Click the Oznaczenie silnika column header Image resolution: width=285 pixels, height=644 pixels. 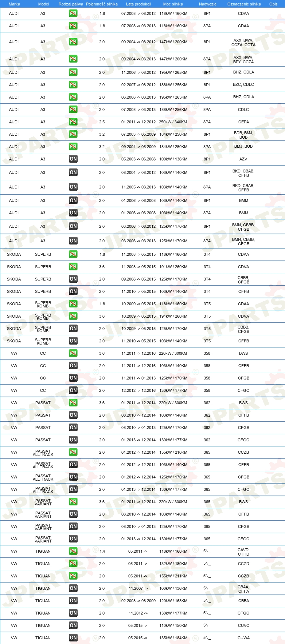pos(244,4)
